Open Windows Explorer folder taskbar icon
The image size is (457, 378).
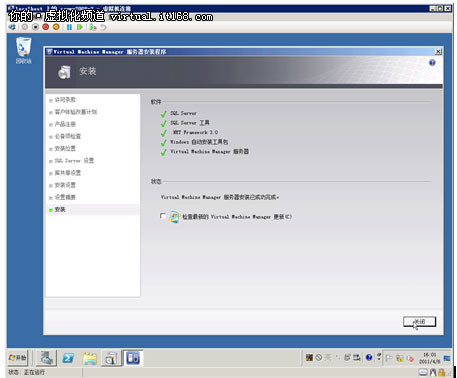click(x=90, y=359)
